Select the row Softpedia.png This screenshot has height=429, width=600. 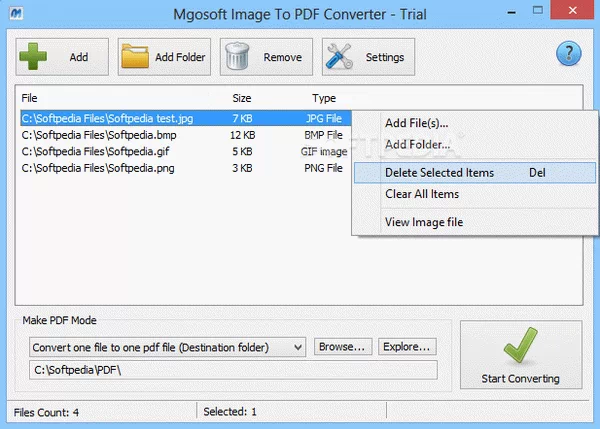(186, 168)
